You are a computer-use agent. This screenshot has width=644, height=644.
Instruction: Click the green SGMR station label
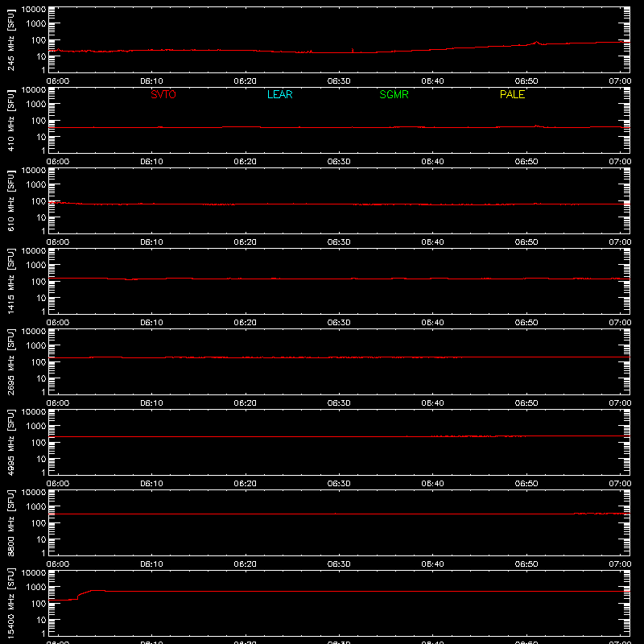tap(394, 94)
